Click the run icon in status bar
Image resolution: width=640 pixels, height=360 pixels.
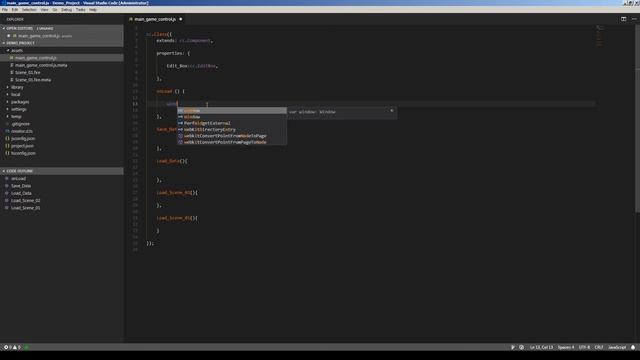[x=513, y=347]
